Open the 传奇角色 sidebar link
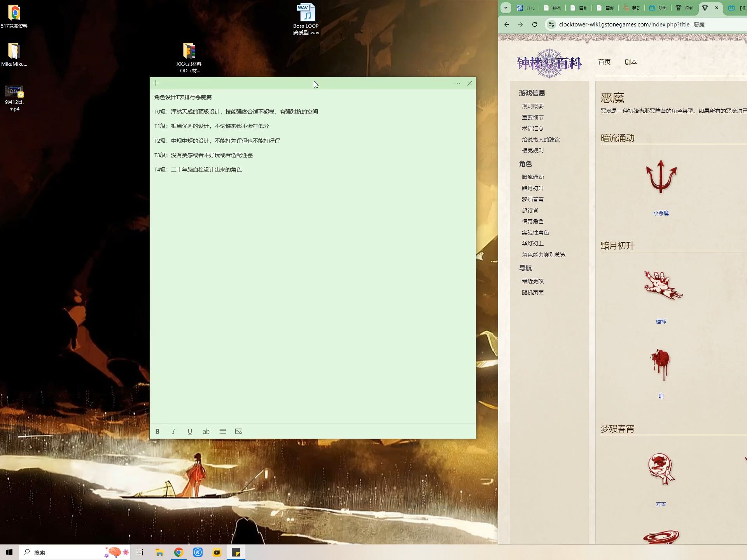The height and width of the screenshot is (560, 747). pos(533,221)
